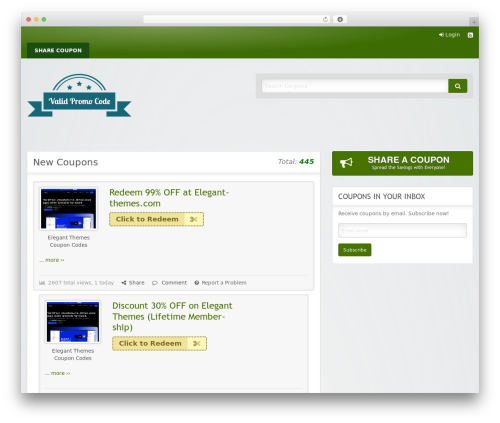Viewport: 500px width, 423px height.
Task: Open Redeem 99% OFF at Elegant-themes.com title
Action: [169, 198]
